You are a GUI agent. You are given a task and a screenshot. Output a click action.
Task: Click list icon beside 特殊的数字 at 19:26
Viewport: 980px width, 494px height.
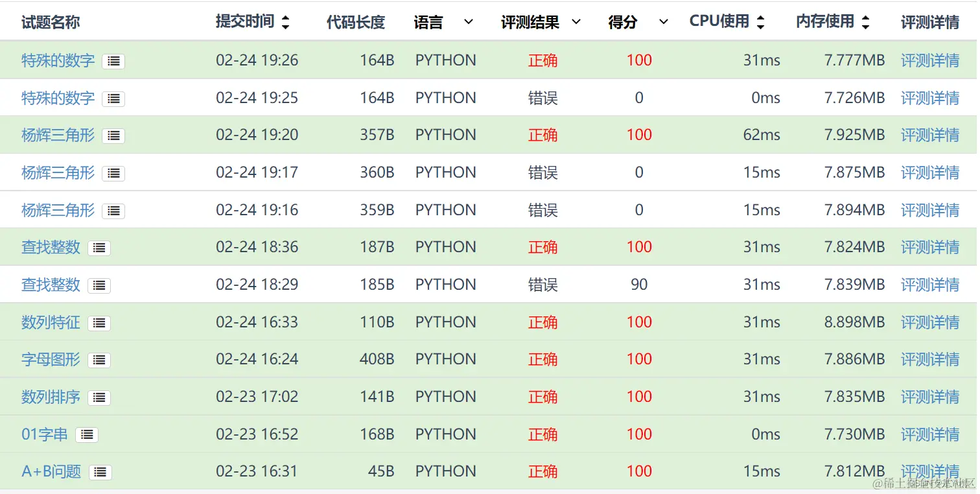tap(113, 61)
